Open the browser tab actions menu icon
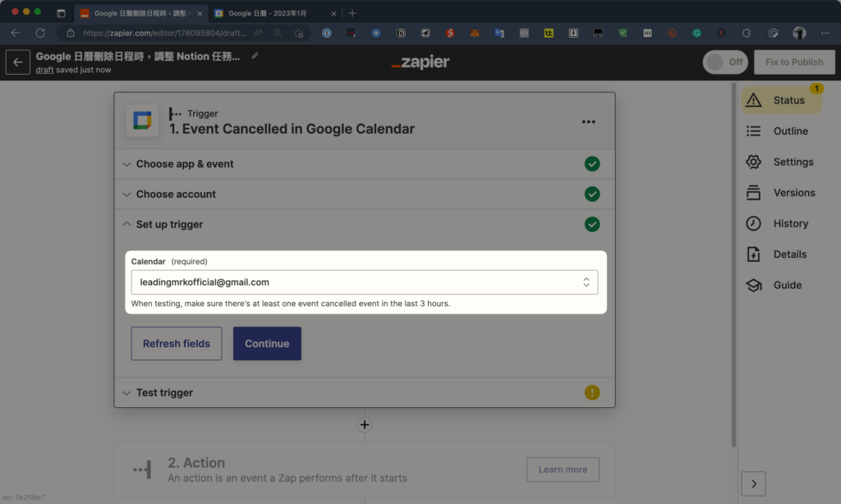This screenshot has height=504, width=841. click(x=61, y=13)
